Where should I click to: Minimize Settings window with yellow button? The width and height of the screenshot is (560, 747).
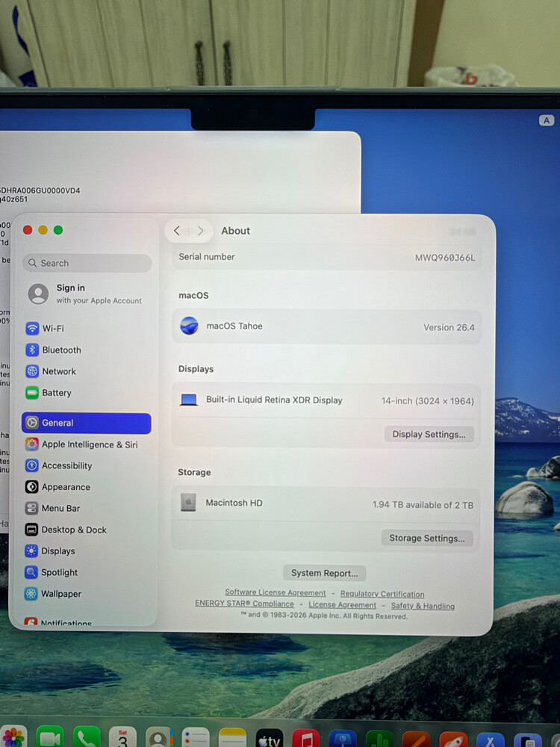pos(43,230)
